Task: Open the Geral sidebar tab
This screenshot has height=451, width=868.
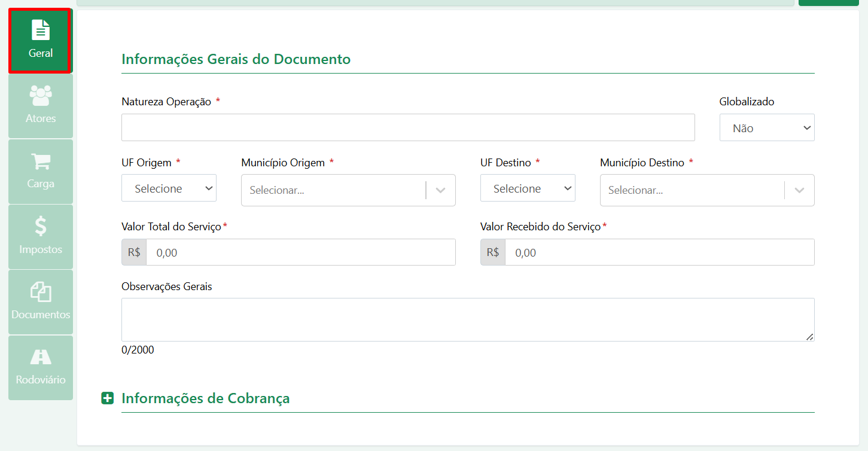Action: click(41, 41)
